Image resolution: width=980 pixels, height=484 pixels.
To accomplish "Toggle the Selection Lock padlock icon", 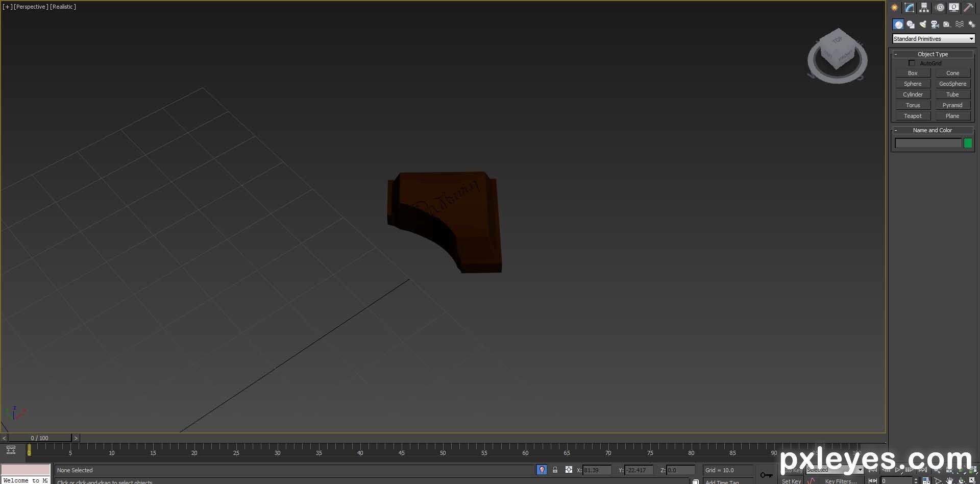I will (x=555, y=470).
